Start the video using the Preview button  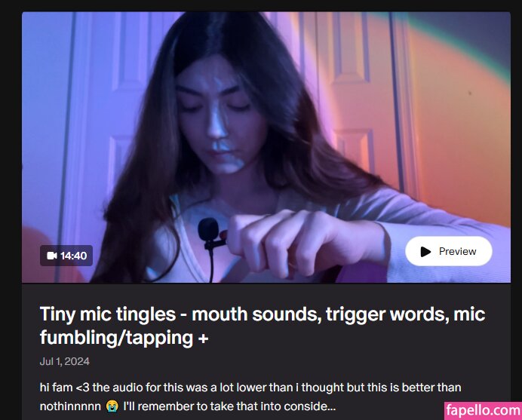pyautogui.click(x=448, y=251)
